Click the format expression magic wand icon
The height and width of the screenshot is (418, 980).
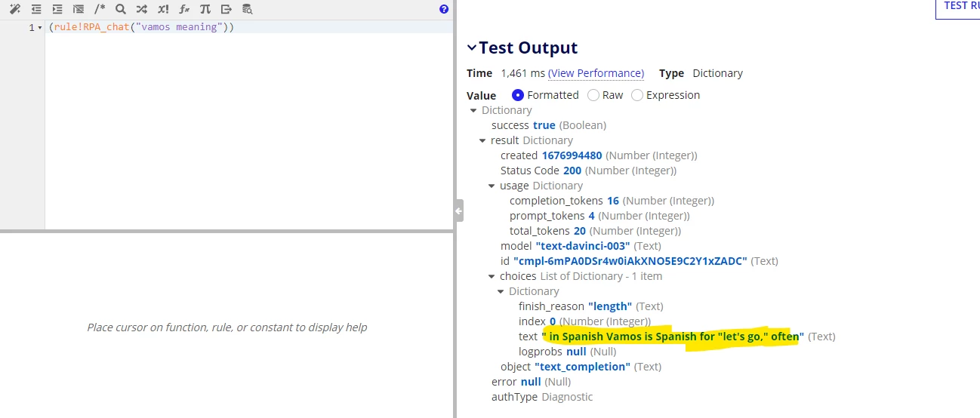[14, 9]
